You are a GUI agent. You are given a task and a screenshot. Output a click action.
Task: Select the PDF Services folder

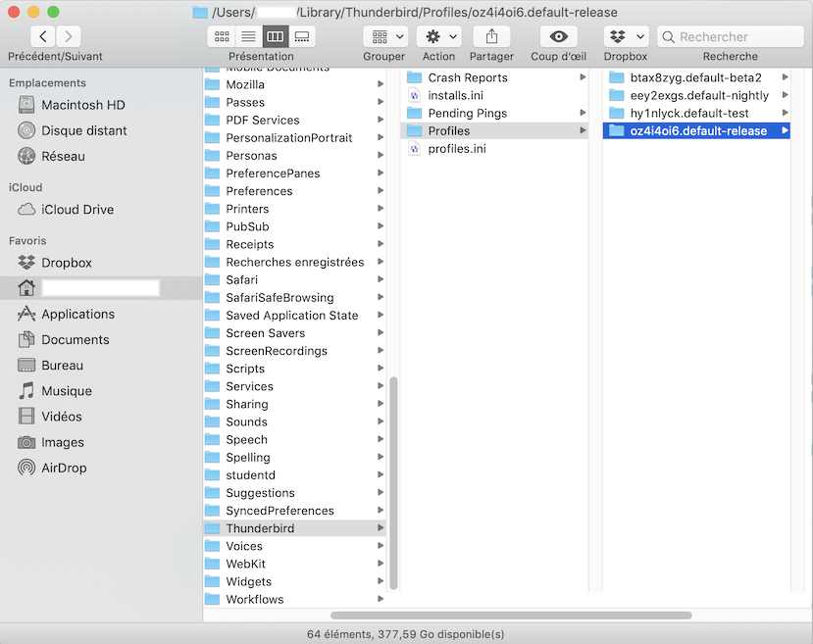294,120
